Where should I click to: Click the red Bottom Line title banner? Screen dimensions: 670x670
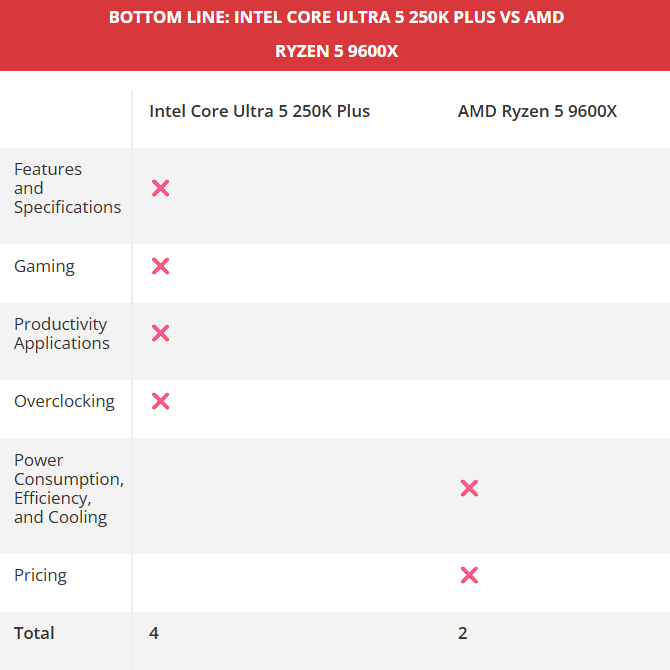pyautogui.click(x=336, y=34)
